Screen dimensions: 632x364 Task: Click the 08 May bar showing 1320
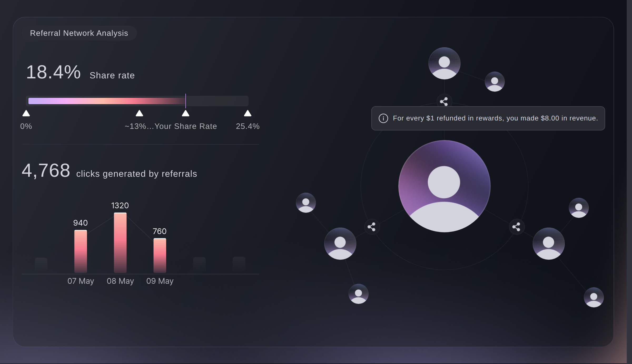120,243
